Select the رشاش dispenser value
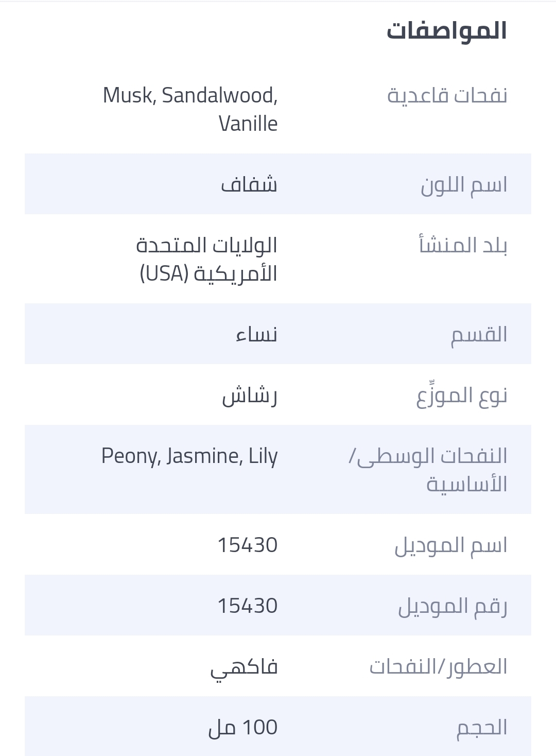556x756 pixels. pos(250,396)
